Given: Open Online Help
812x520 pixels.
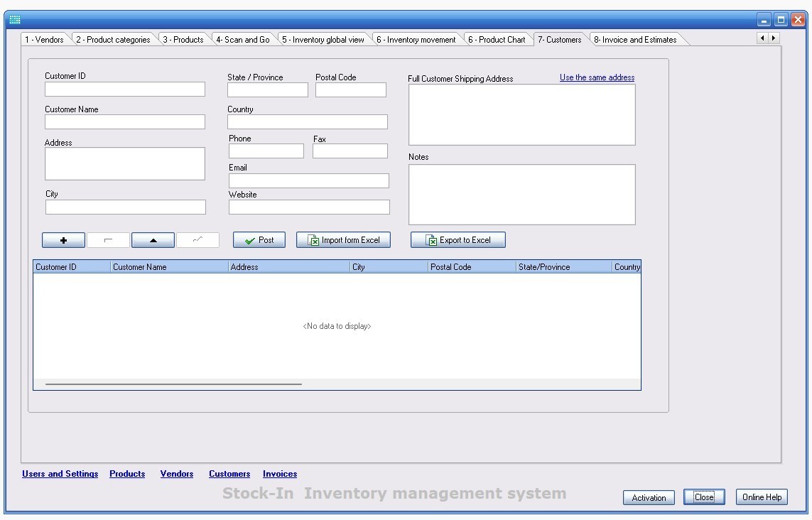Looking at the screenshot, I should 762,497.
